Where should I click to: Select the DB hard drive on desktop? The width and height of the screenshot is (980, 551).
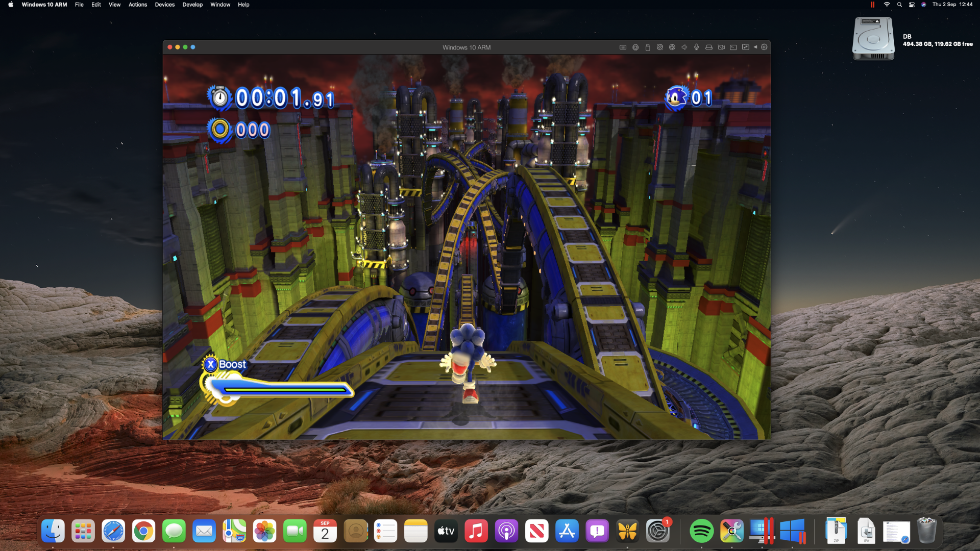[873, 39]
